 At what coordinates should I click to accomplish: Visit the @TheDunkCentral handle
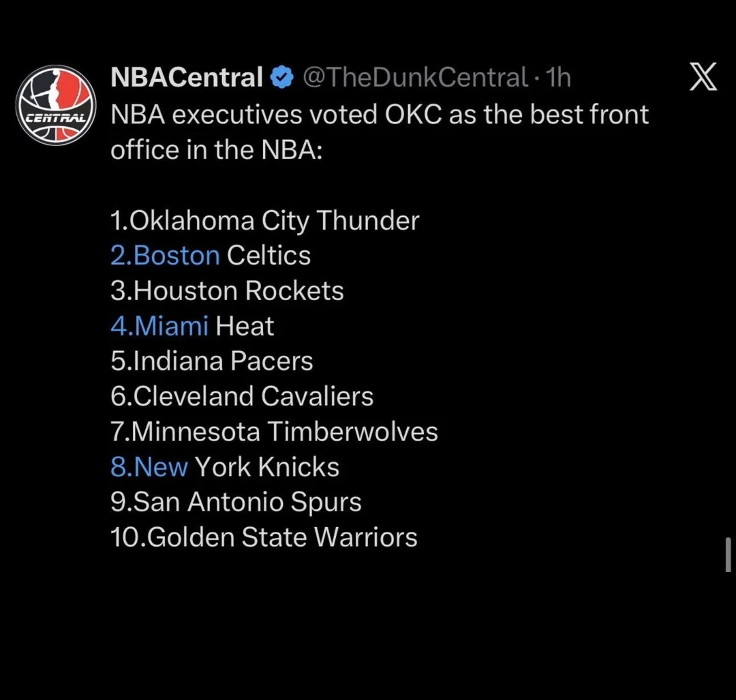415,78
